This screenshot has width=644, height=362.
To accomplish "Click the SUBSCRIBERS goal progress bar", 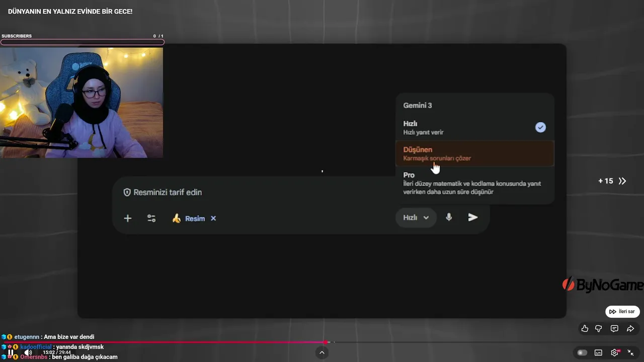I will [x=82, y=42].
